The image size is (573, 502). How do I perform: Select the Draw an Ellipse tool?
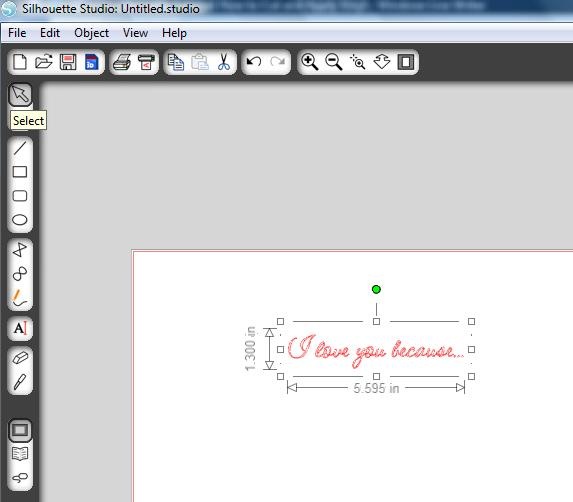point(20,220)
